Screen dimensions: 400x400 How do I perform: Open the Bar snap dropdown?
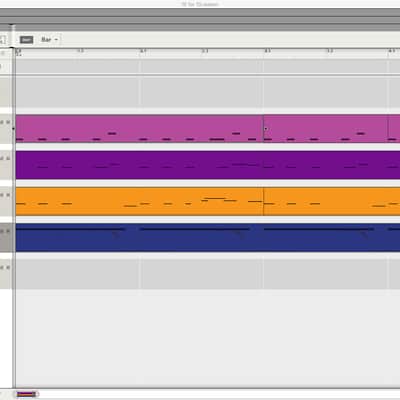tap(49, 40)
